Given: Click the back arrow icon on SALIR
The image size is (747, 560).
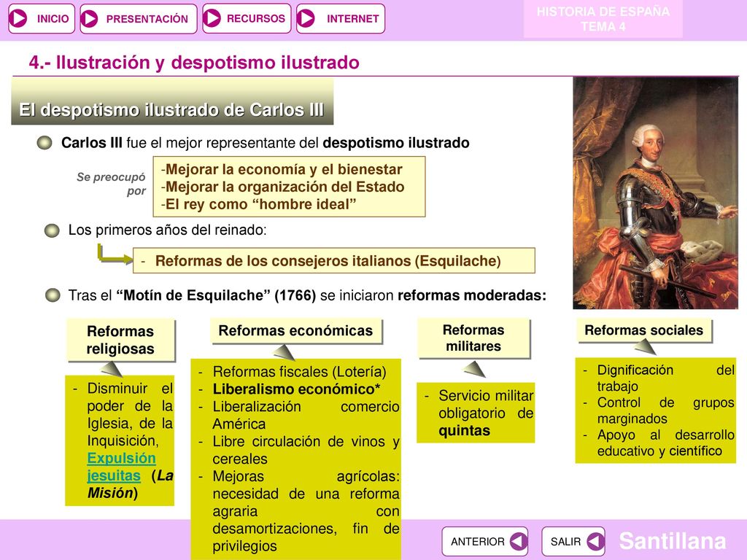Looking at the screenshot, I should click(x=595, y=541).
